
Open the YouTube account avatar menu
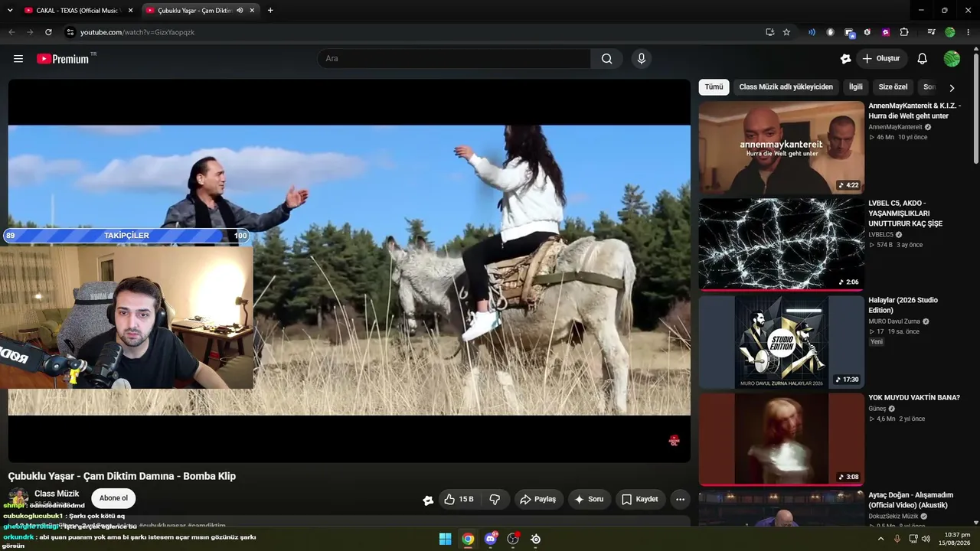[952, 59]
